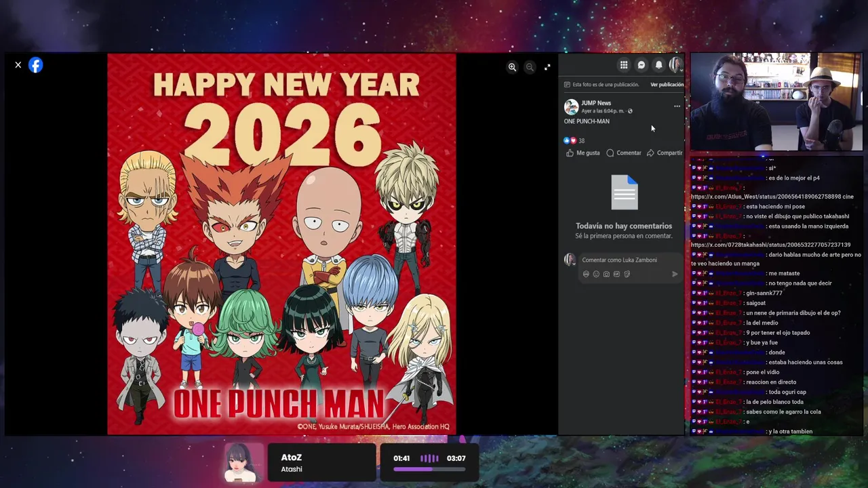The image size is (868, 488).
Task: Click the ONE PUNCH-MAN post caption
Action: click(587, 121)
